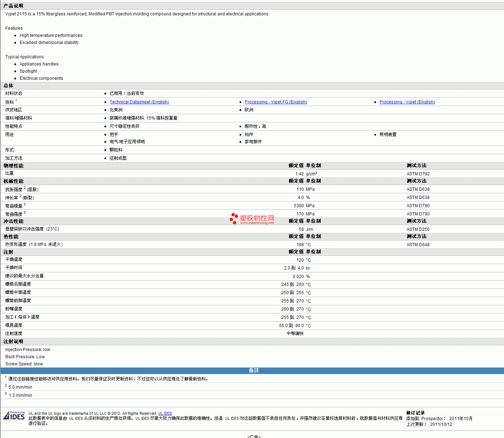Click the 干燥时间 row label
504x438 pixels.
pos(14,268)
